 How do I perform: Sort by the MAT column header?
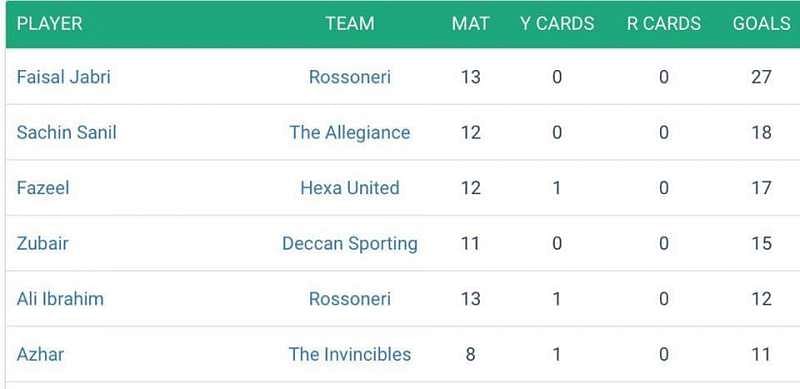coord(470,23)
